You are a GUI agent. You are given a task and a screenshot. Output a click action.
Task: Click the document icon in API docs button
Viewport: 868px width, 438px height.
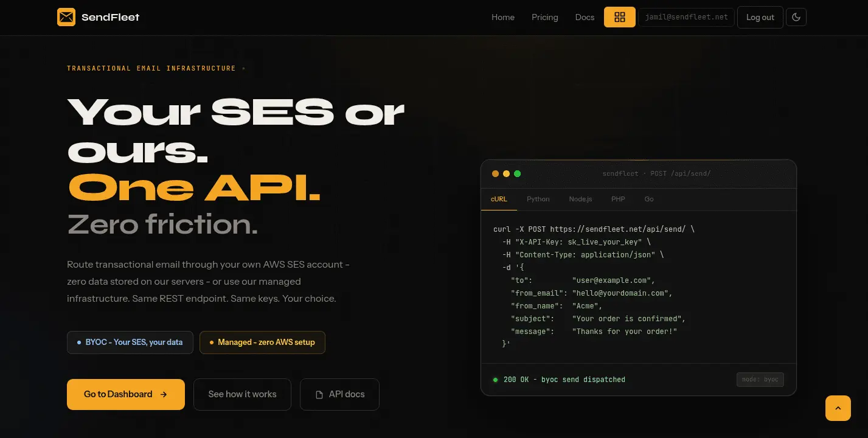pyautogui.click(x=319, y=395)
